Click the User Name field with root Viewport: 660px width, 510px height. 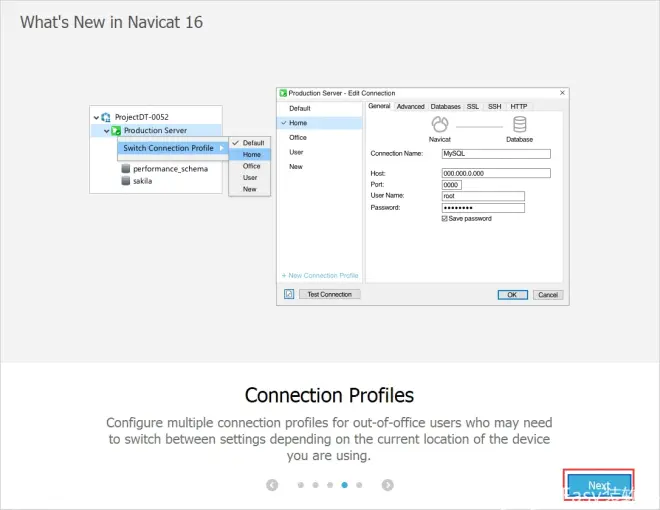pyautogui.click(x=483, y=196)
